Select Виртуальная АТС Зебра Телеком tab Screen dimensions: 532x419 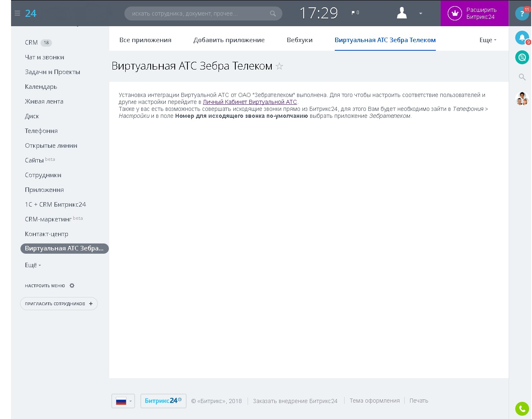coord(385,40)
